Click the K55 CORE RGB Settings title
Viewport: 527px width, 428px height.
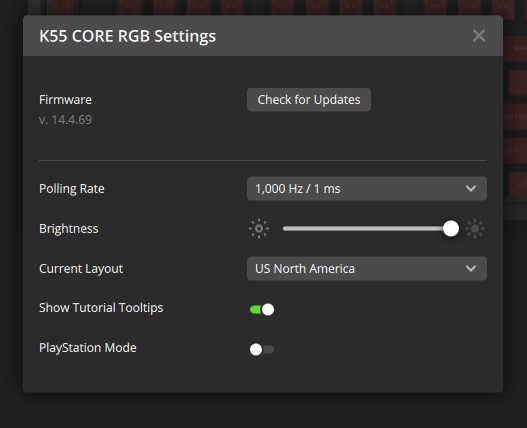coord(128,36)
